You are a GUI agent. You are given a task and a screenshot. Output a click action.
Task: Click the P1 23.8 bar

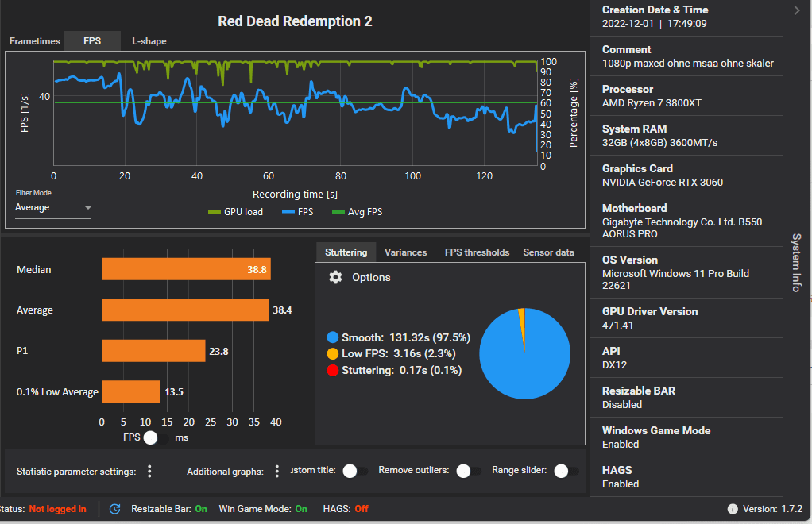[153, 351]
